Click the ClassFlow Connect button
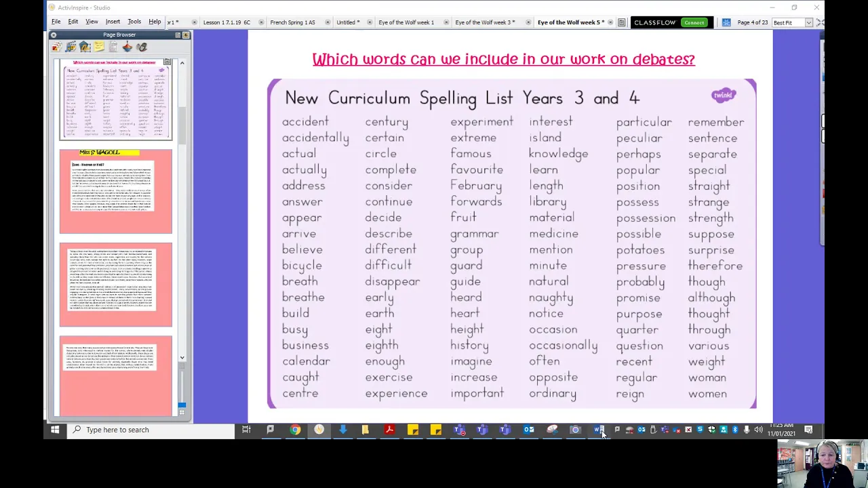This screenshot has width=868, height=488. [x=694, y=22]
